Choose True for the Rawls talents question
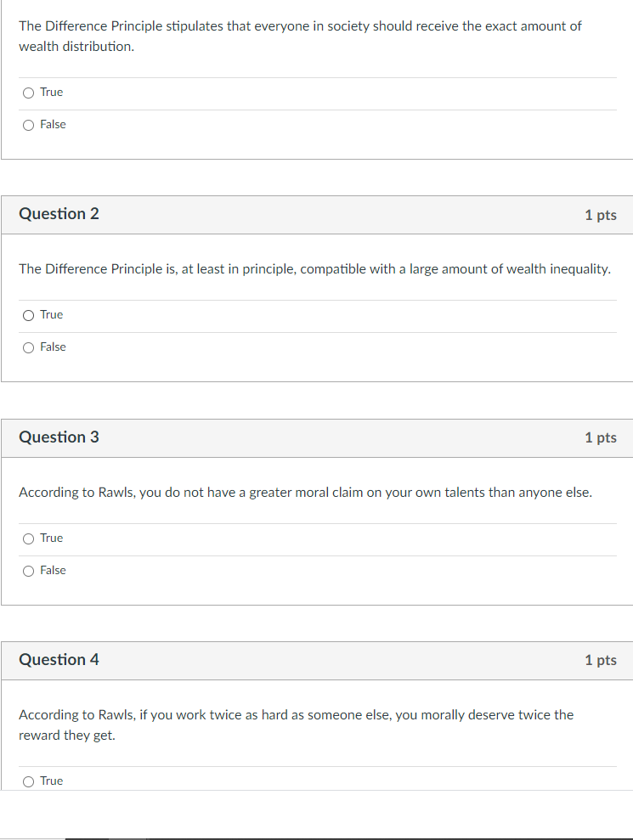 point(28,538)
